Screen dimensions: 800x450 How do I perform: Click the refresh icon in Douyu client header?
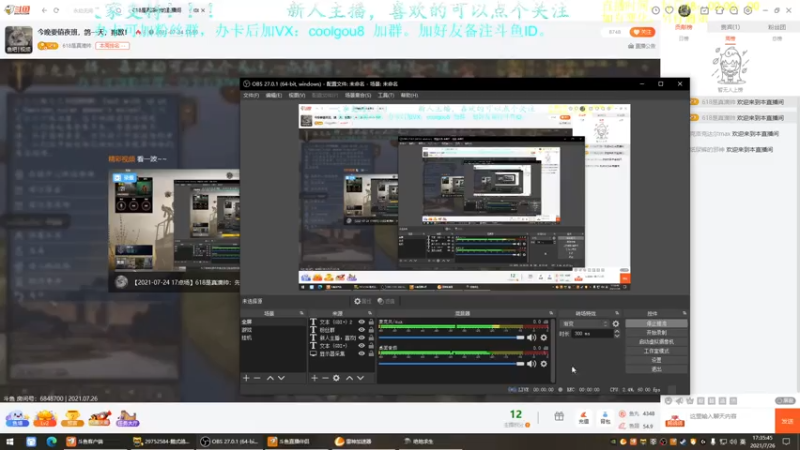click(x=56, y=10)
